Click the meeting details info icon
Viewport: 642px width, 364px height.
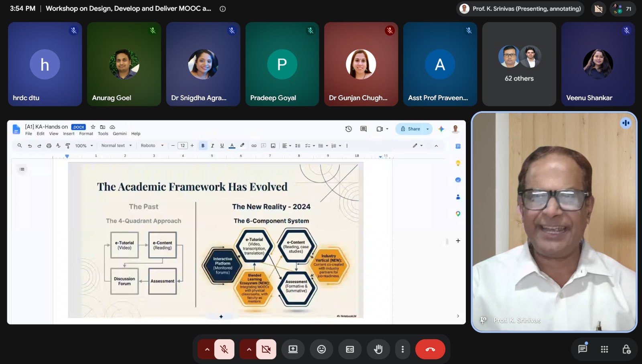[223, 9]
